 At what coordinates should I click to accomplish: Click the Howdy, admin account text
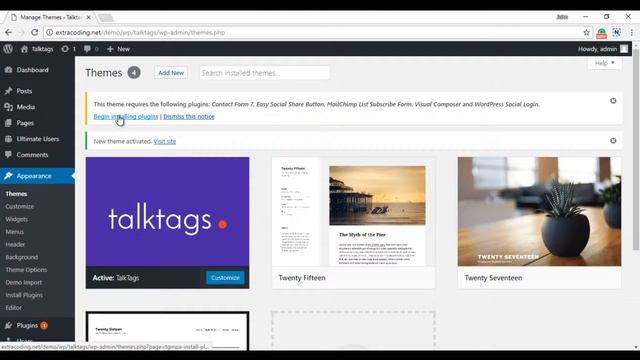pos(597,49)
